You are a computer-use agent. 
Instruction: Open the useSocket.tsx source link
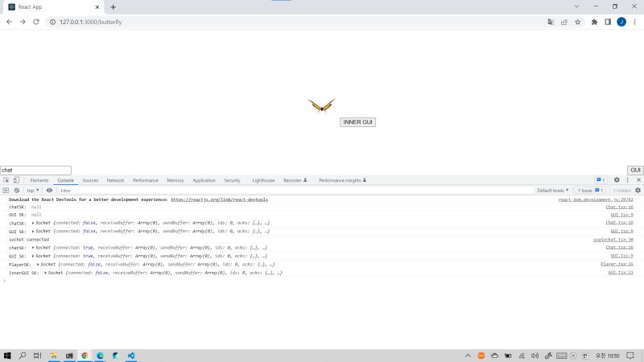pos(613,239)
